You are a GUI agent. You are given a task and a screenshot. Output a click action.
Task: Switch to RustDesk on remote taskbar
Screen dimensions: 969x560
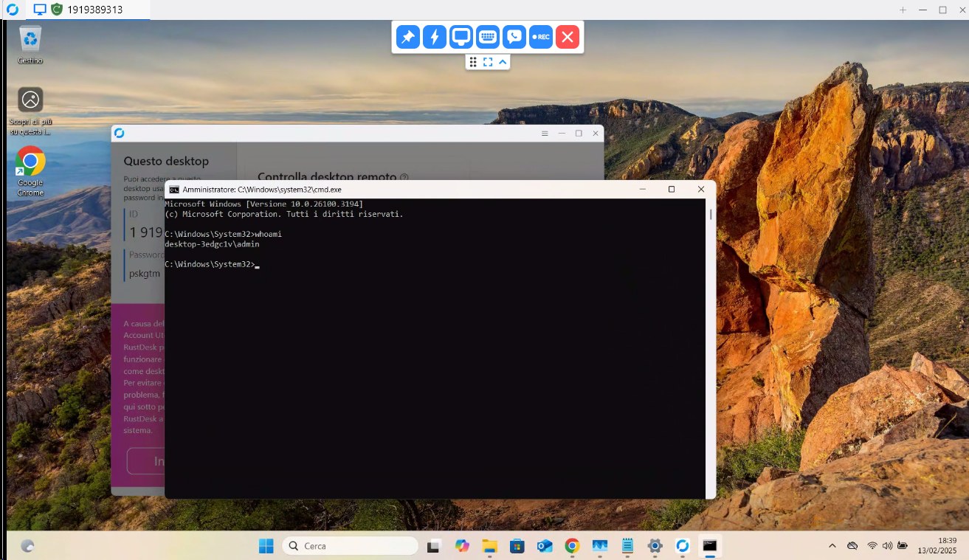[683, 546]
